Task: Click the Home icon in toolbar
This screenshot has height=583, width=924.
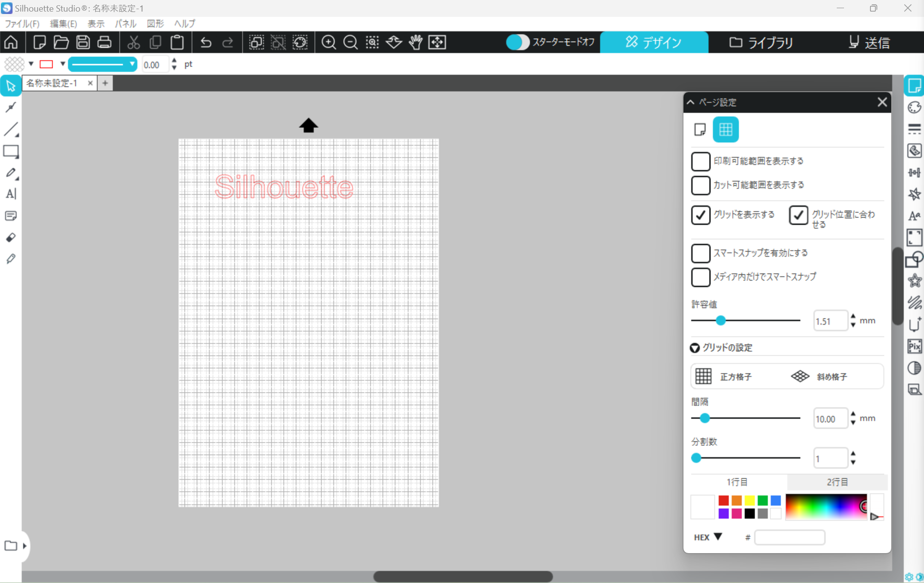Action: (x=11, y=42)
